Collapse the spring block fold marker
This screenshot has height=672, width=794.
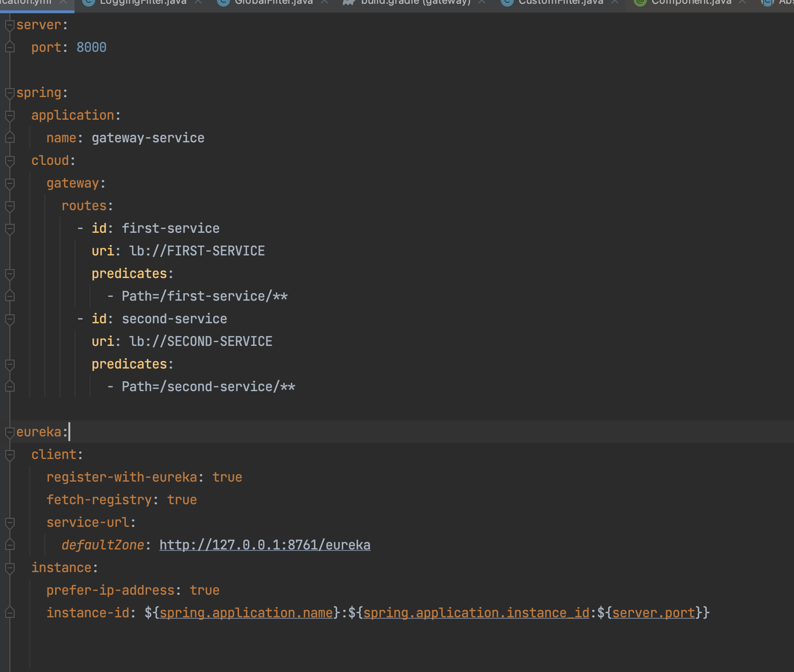click(9, 93)
